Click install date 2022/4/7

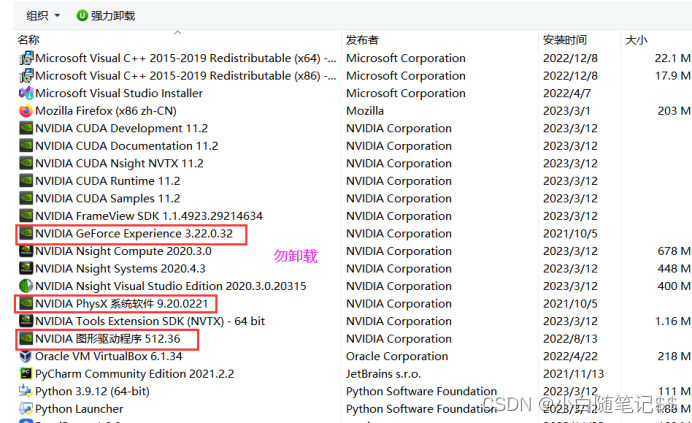567,93
